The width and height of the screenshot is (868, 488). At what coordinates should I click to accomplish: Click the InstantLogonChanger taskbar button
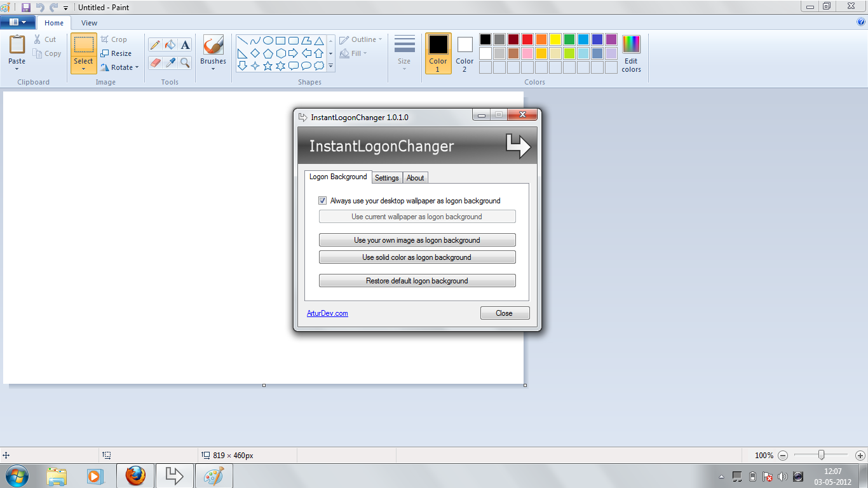(174, 476)
